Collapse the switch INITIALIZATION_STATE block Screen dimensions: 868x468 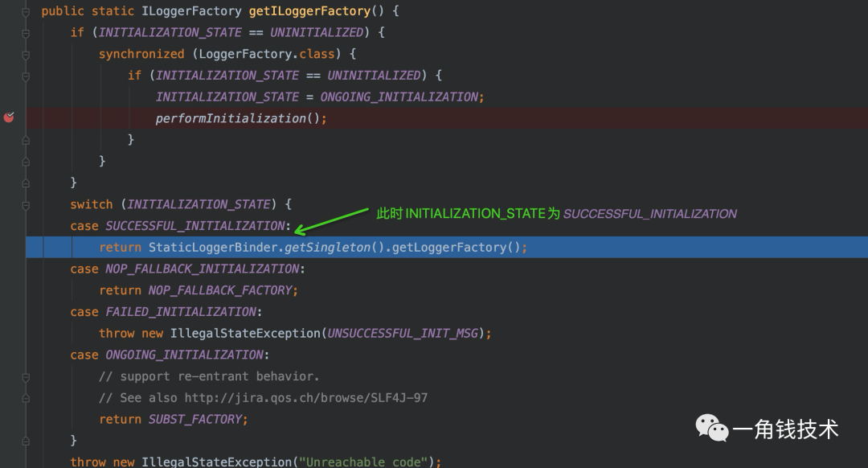[x=26, y=206]
